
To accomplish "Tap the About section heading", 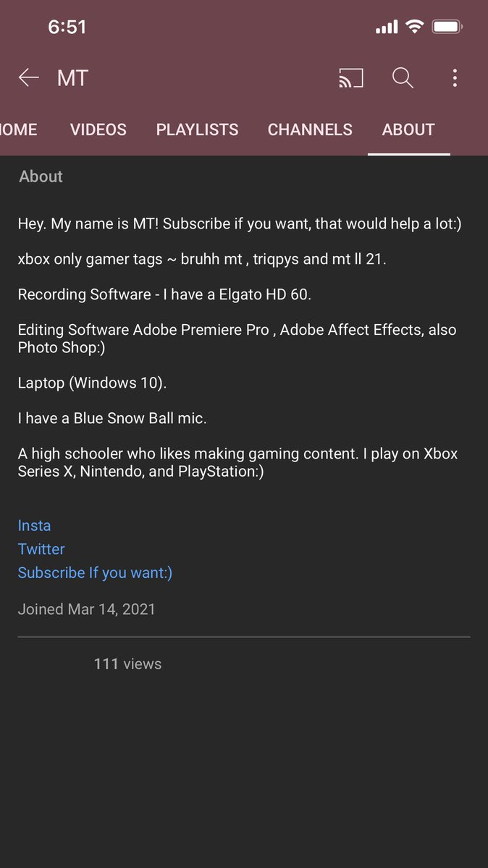I will (41, 176).
